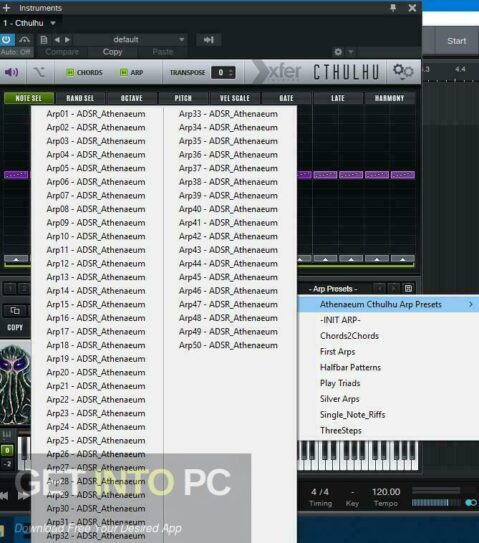Screen dimensions: 479x543
Task: Choose Chords2Chords preset folder
Action: (x=388, y=336)
